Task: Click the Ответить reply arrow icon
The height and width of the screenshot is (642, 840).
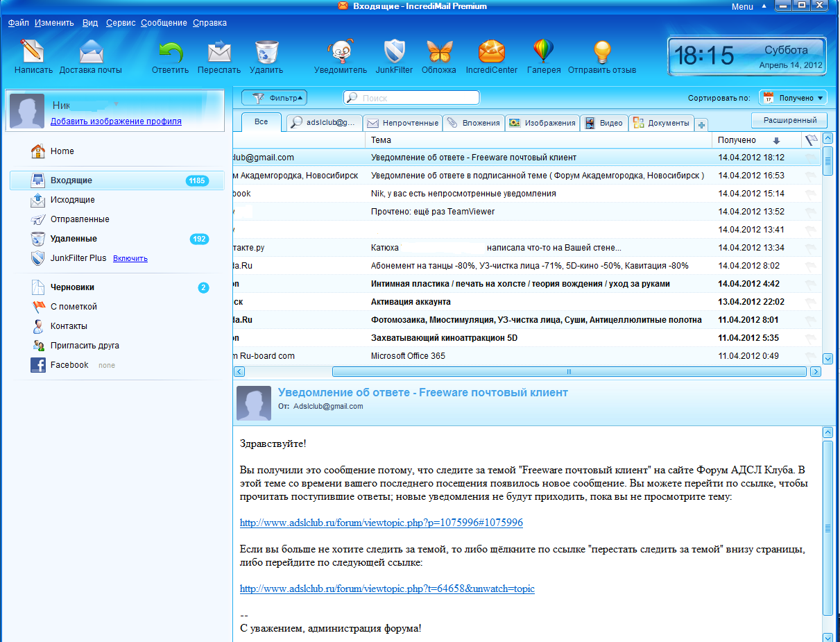Action: [171, 52]
